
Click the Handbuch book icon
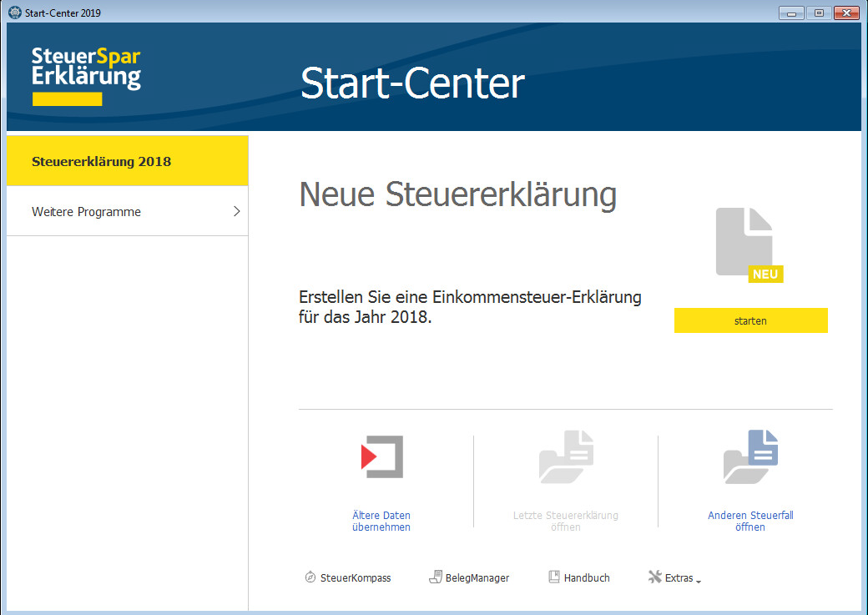(x=553, y=577)
